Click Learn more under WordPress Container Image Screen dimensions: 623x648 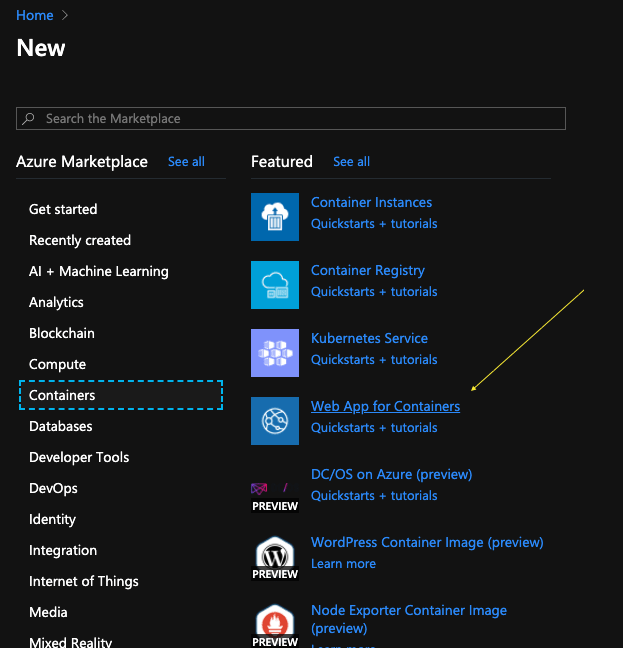pos(343,564)
